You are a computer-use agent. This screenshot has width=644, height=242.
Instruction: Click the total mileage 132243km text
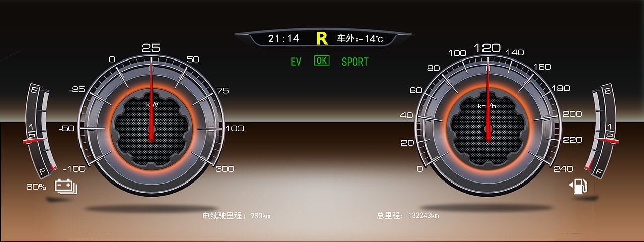coord(408,216)
